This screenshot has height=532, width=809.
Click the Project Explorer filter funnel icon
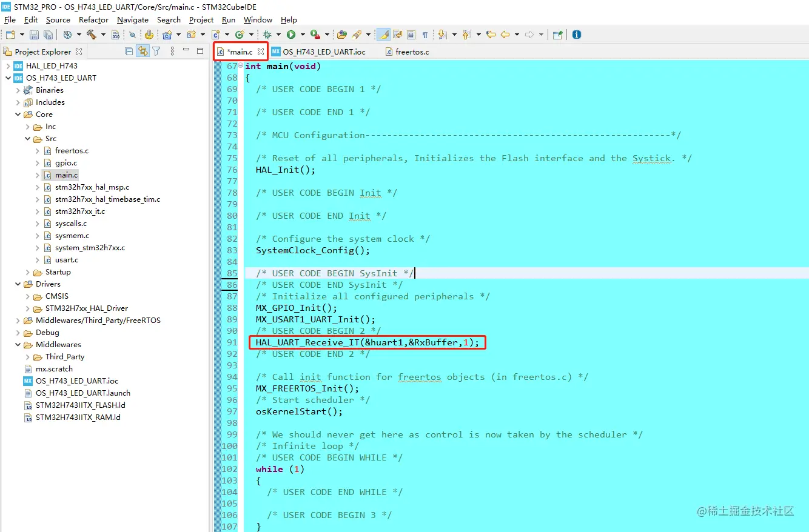[156, 52]
